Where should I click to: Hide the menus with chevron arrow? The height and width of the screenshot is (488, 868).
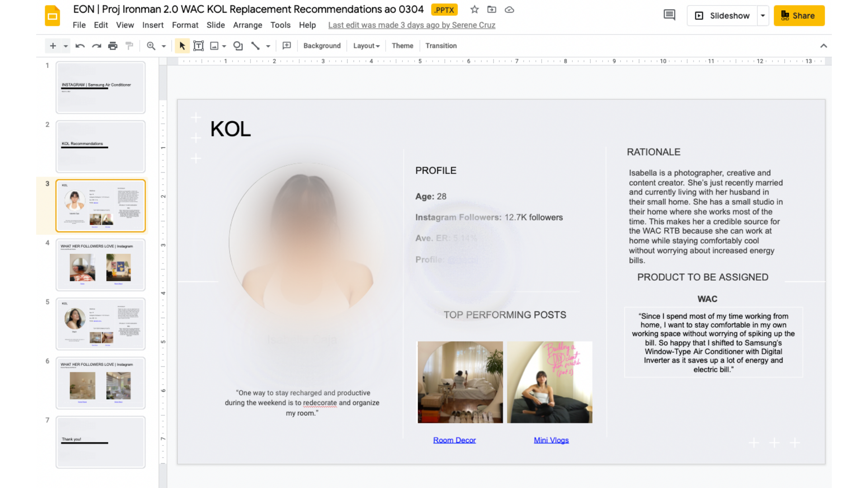823,46
